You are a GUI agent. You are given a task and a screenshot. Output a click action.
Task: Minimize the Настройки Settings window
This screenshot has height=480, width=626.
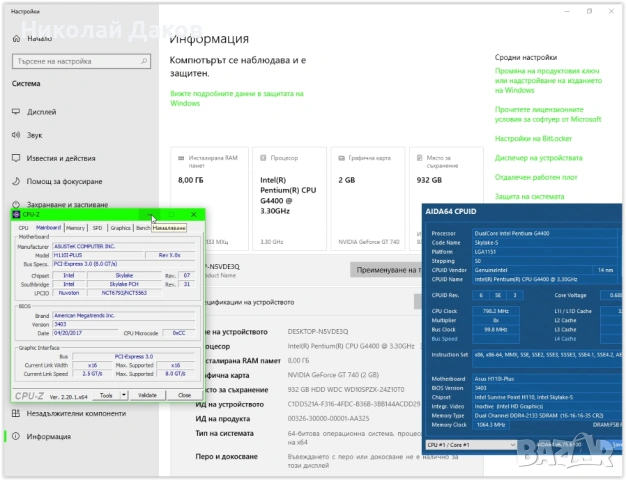click(x=567, y=12)
